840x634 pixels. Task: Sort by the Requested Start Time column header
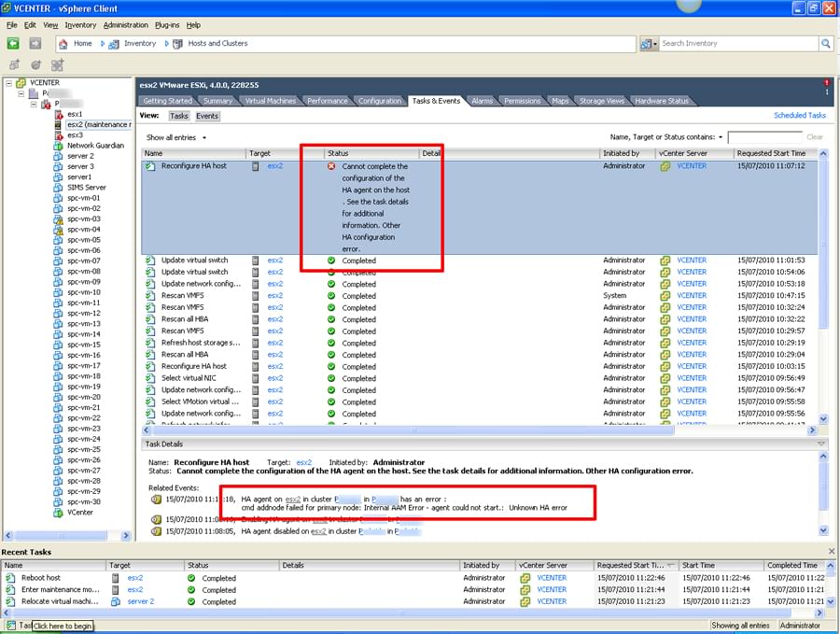[776, 153]
